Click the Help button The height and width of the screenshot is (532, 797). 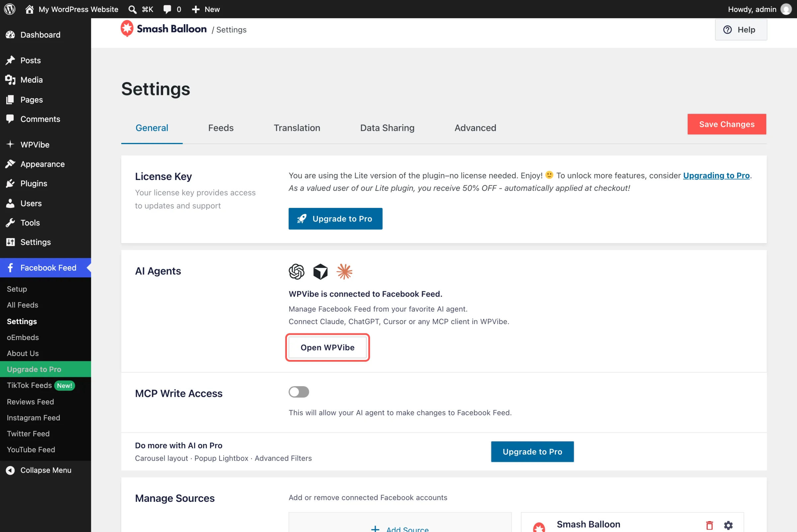pyautogui.click(x=741, y=30)
